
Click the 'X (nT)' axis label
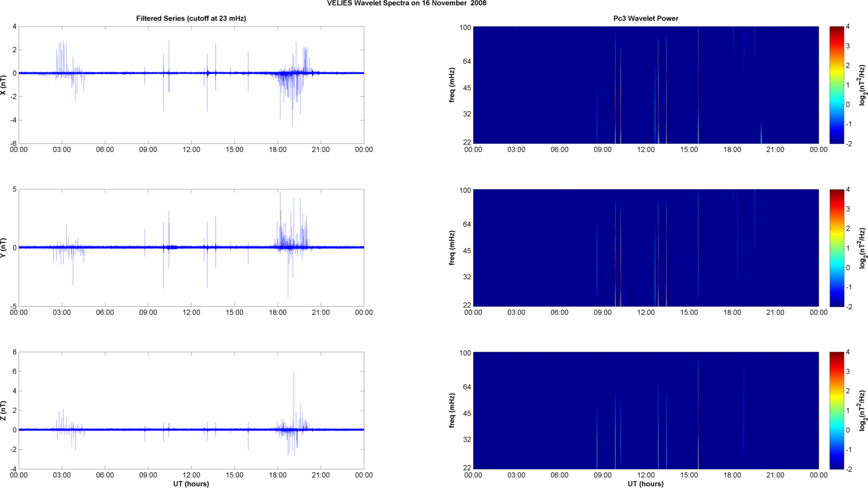click(4, 85)
